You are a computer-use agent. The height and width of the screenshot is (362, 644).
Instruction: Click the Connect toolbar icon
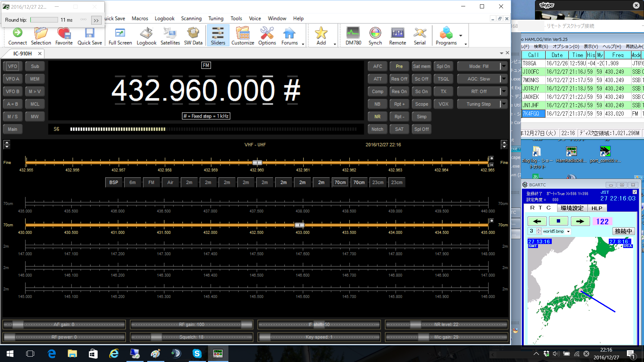(17, 36)
